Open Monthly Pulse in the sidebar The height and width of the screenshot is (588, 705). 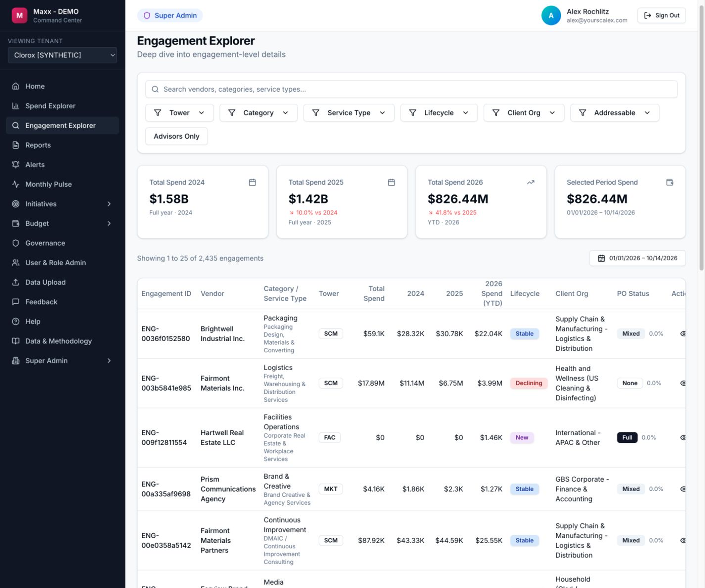click(x=62, y=184)
